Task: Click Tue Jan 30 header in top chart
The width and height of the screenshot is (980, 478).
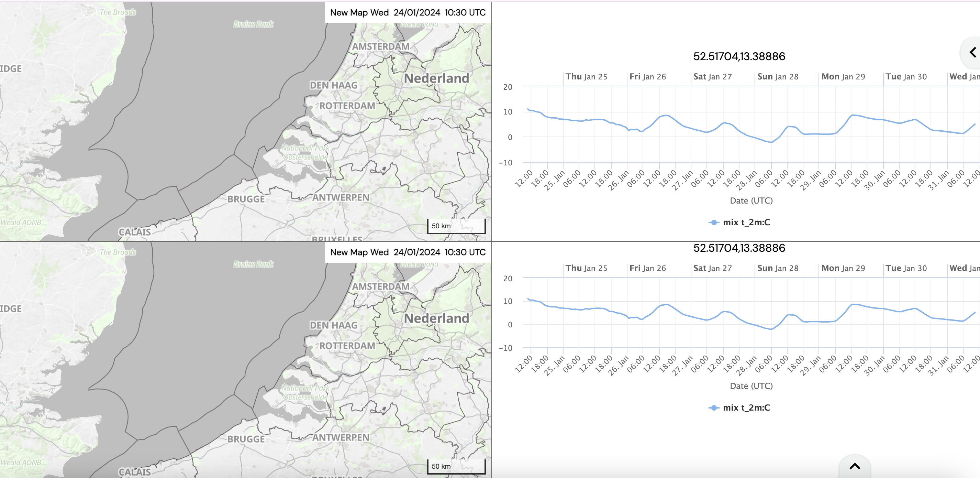Action: pos(906,77)
